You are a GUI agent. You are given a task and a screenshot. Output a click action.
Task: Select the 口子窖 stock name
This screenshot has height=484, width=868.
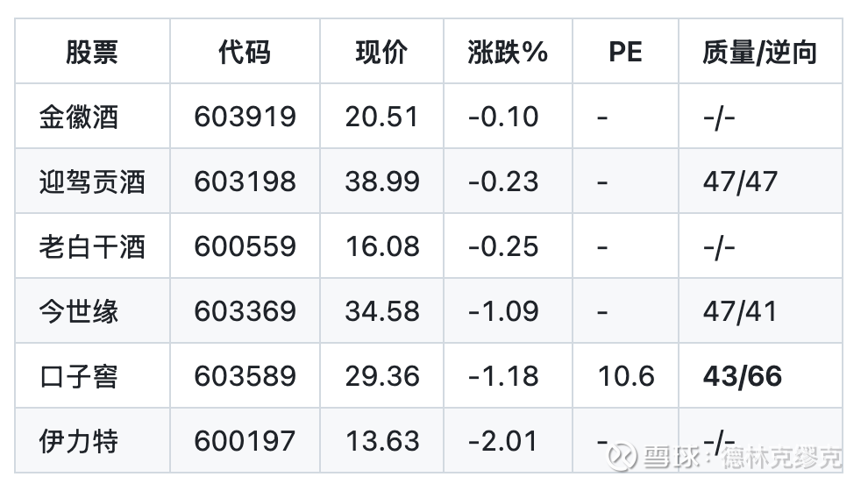pyautogui.click(x=78, y=376)
